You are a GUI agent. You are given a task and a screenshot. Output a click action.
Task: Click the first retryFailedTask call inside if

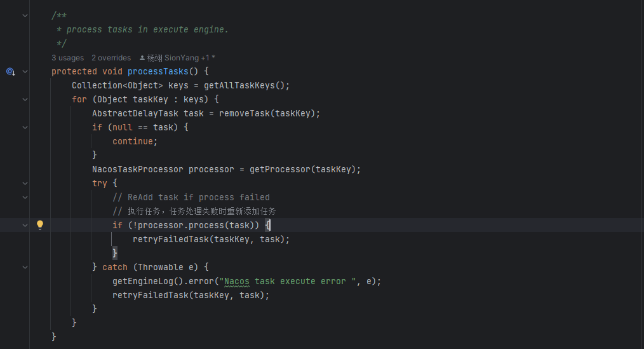[x=171, y=239]
